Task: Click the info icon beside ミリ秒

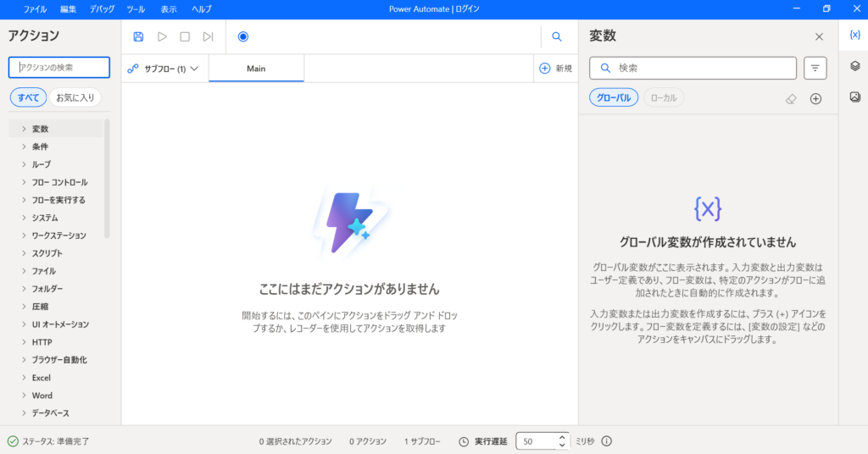Action: [607, 440]
